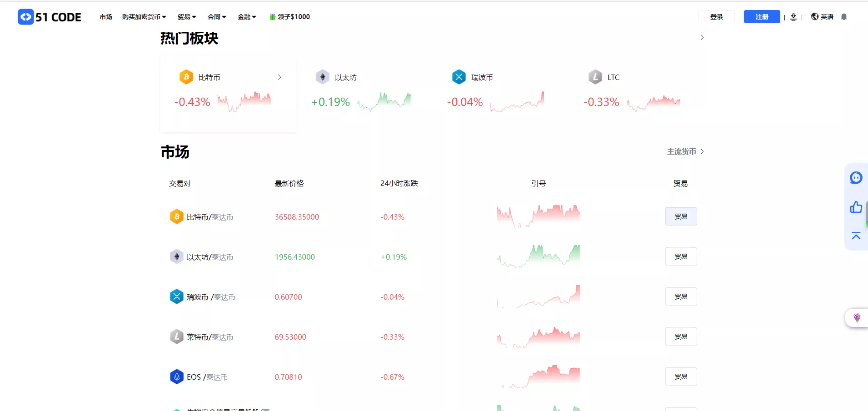Viewport: 868px width, 411px height.
Task: Click the Ripple 瑞波币 icon
Action: [x=459, y=76]
